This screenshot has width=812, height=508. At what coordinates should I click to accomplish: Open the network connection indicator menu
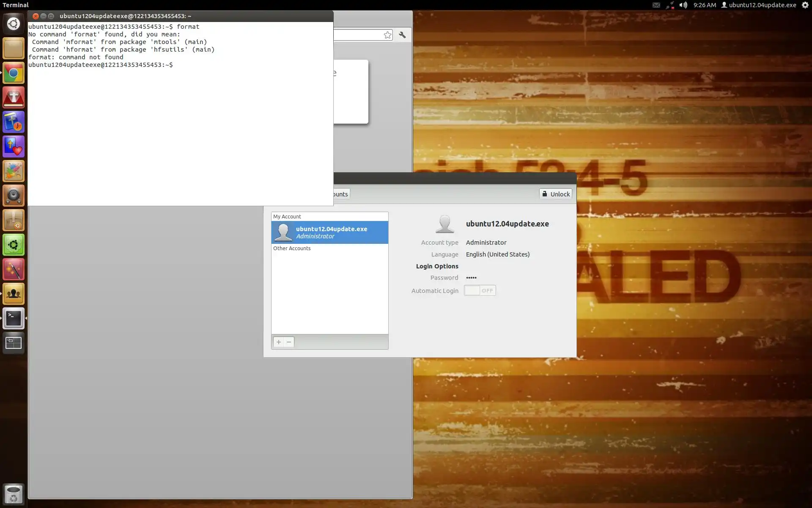670,5
